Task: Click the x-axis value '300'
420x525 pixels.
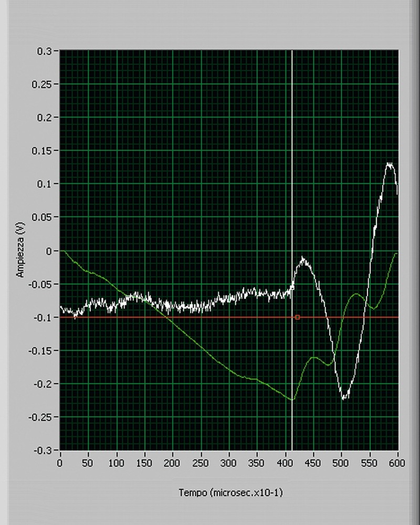Action: point(229,464)
